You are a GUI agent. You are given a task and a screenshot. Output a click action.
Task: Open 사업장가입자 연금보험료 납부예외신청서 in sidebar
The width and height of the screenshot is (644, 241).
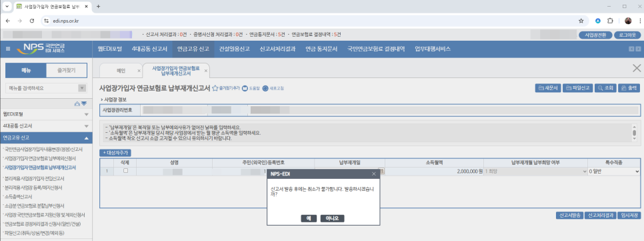(40, 158)
